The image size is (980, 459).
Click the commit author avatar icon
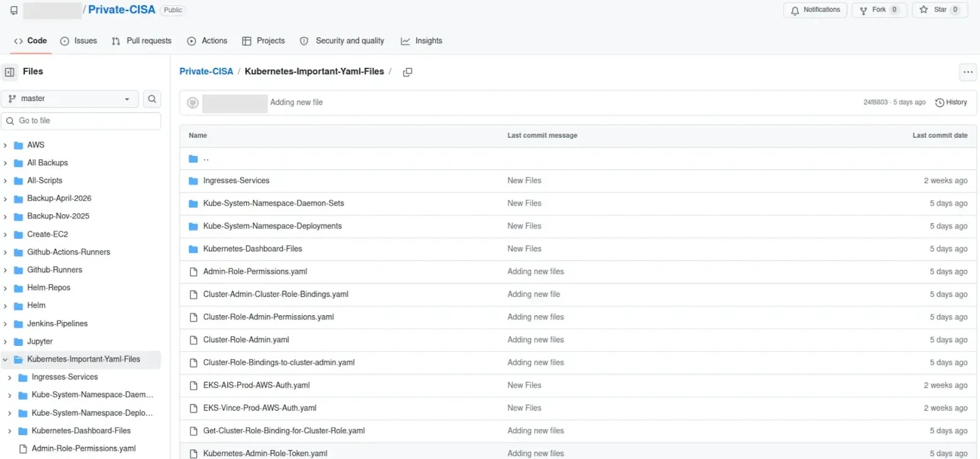coord(193,103)
